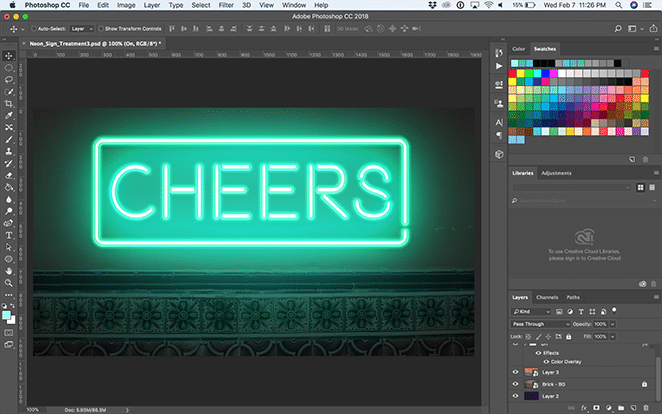Open layer style fx menu in Layers panel
The height and width of the screenshot is (414, 662).
pyautogui.click(x=584, y=408)
